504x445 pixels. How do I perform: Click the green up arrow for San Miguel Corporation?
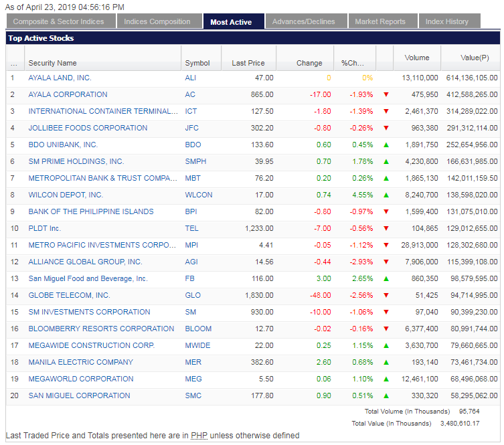(386, 395)
